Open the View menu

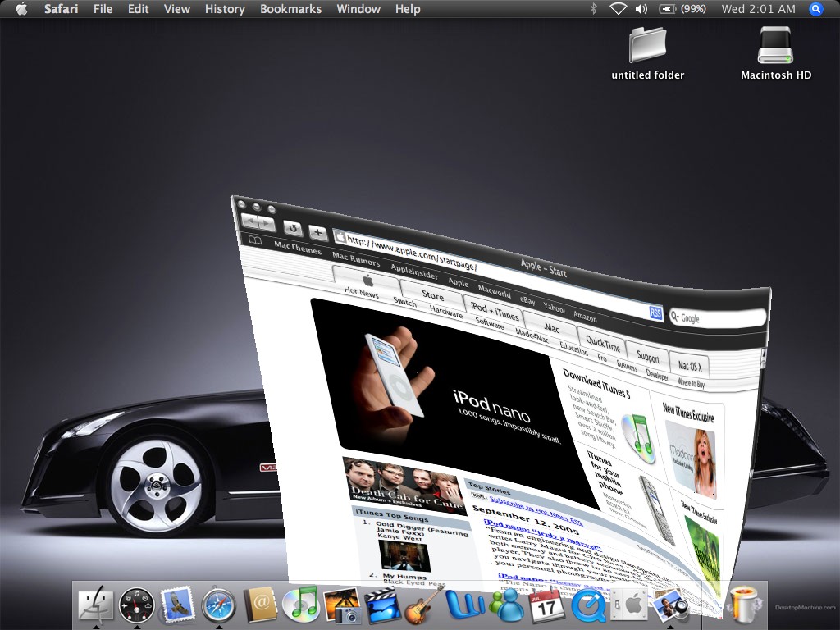click(x=177, y=9)
